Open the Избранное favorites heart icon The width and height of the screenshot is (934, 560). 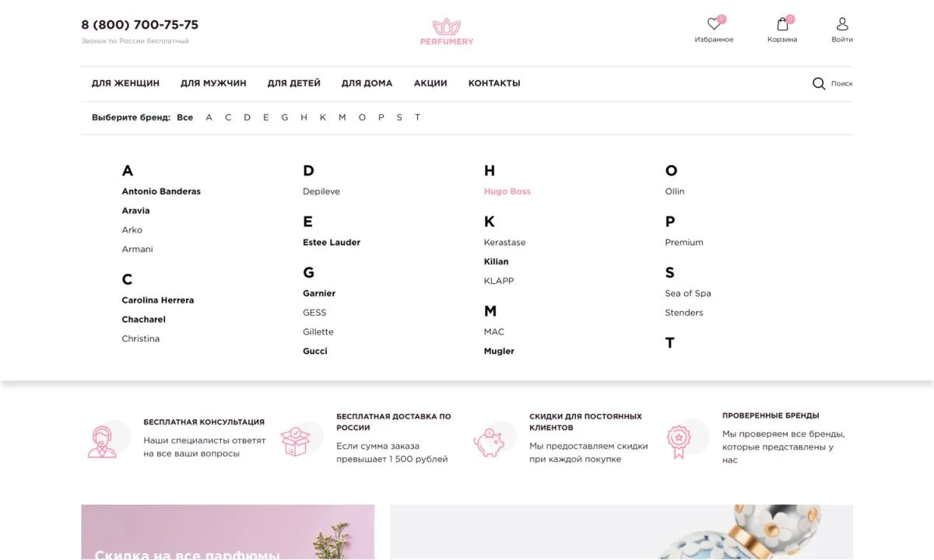click(715, 23)
